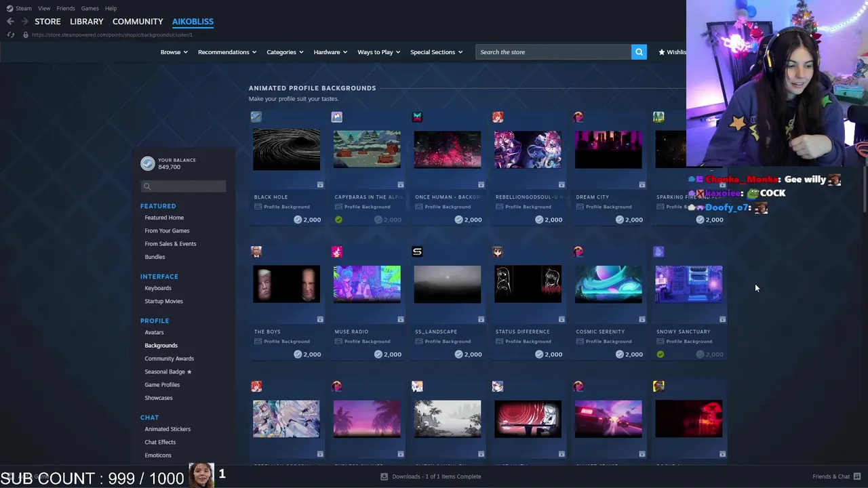Image resolution: width=868 pixels, height=488 pixels.
Task: Open Keyboards sidebar link
Action: 158,288
